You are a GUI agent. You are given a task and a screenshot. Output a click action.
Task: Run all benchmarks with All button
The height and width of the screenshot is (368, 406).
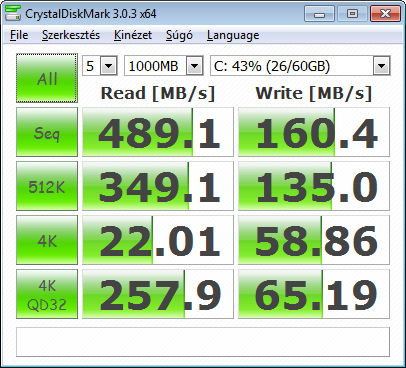point(47,78)
